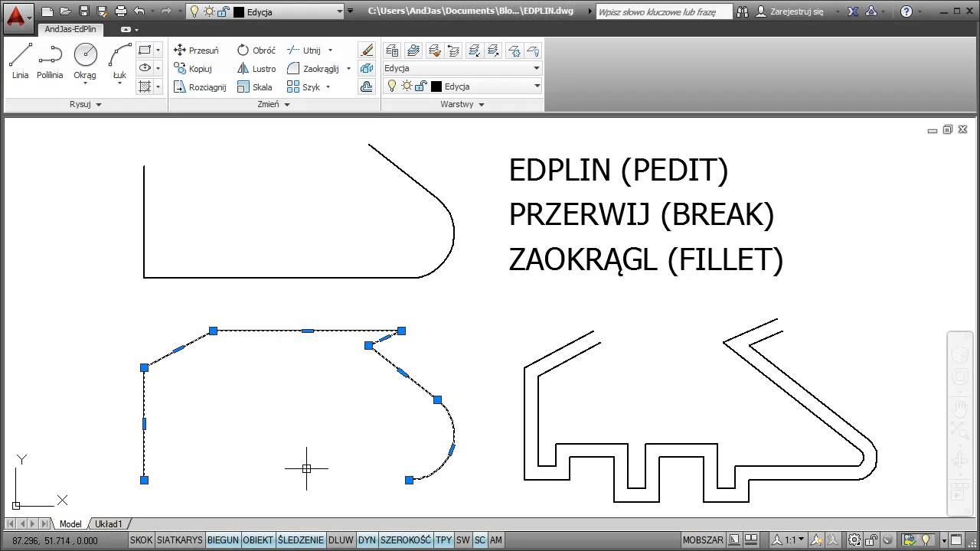Click the Obróć (rotate) command
The width and height of the screenshot is (980, 551).
pyautogui.click(x=256, y=51)
